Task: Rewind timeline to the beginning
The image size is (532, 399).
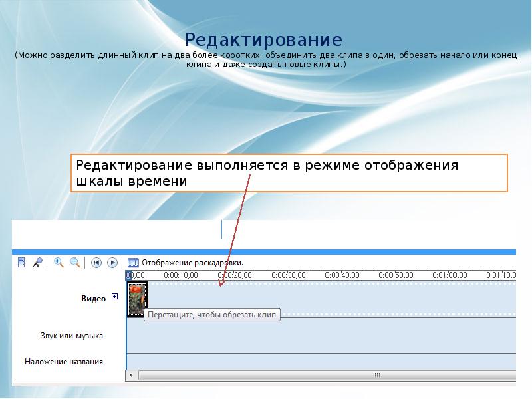Action: click(96, 263)
